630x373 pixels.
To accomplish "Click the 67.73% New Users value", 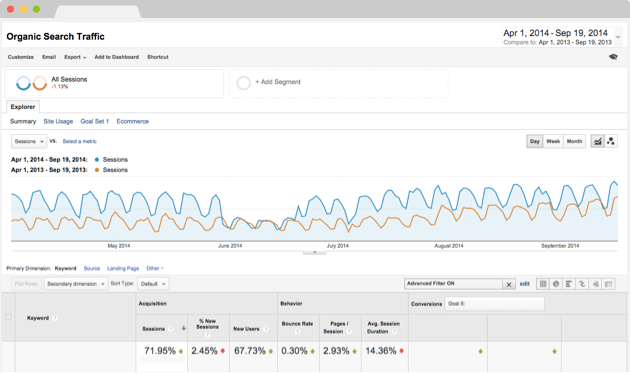I will click(x=250, y=351).
